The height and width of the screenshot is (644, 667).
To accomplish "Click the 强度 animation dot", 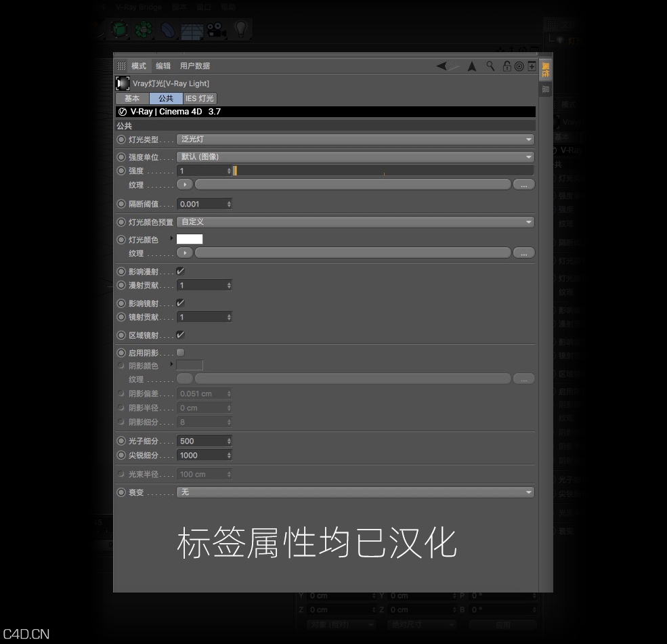I will pos(121,171).
